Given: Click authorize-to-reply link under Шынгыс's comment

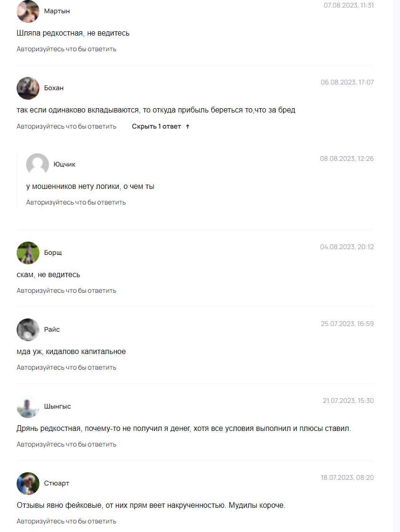Looking at the screenshot, I should pos(67,445).
